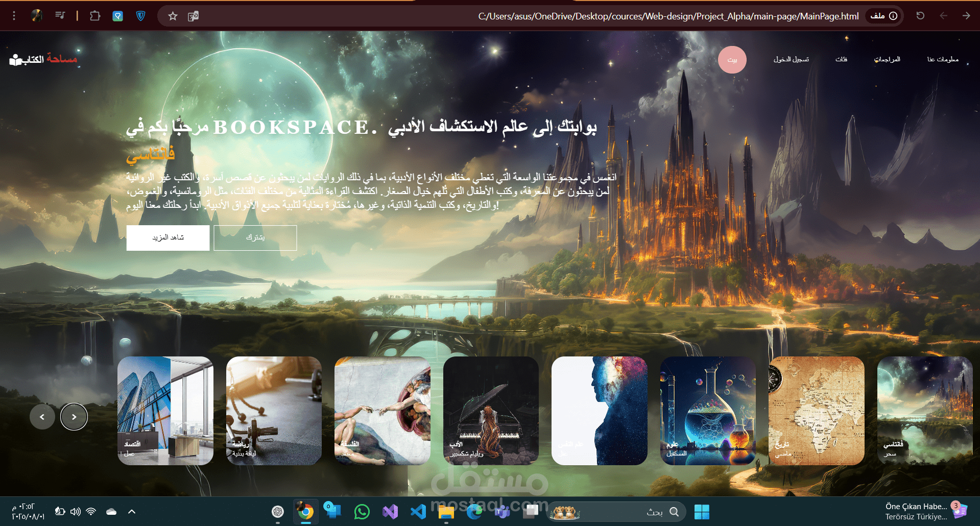The image size is (980, 526).
Task: Select the علم النفس psychology card
Action: pos(600,411)
